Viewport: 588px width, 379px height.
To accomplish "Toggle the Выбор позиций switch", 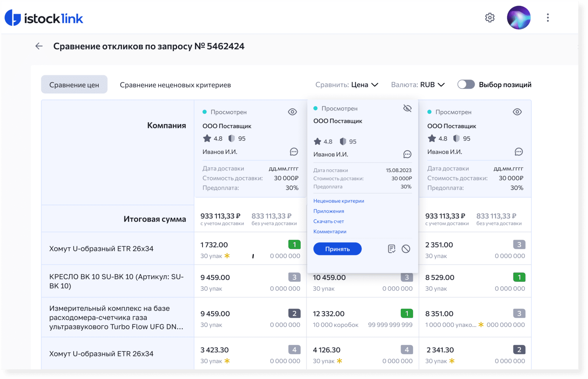I will coord(466,85).
